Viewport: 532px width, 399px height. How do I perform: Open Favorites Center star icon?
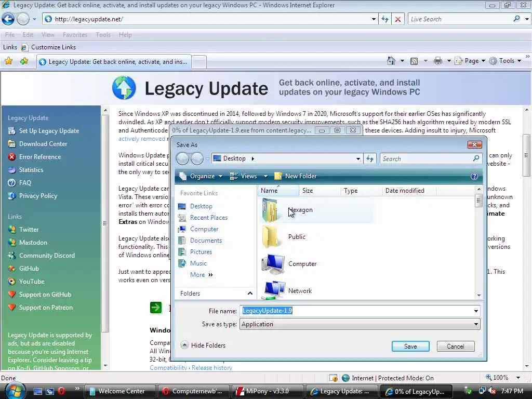(x=8, y=61)
